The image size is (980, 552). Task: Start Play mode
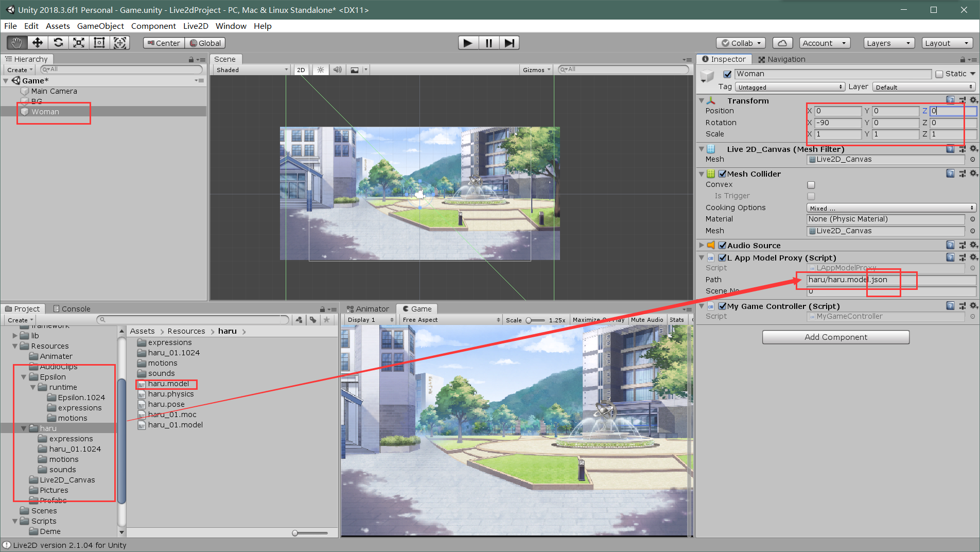[x=468, y=43]
